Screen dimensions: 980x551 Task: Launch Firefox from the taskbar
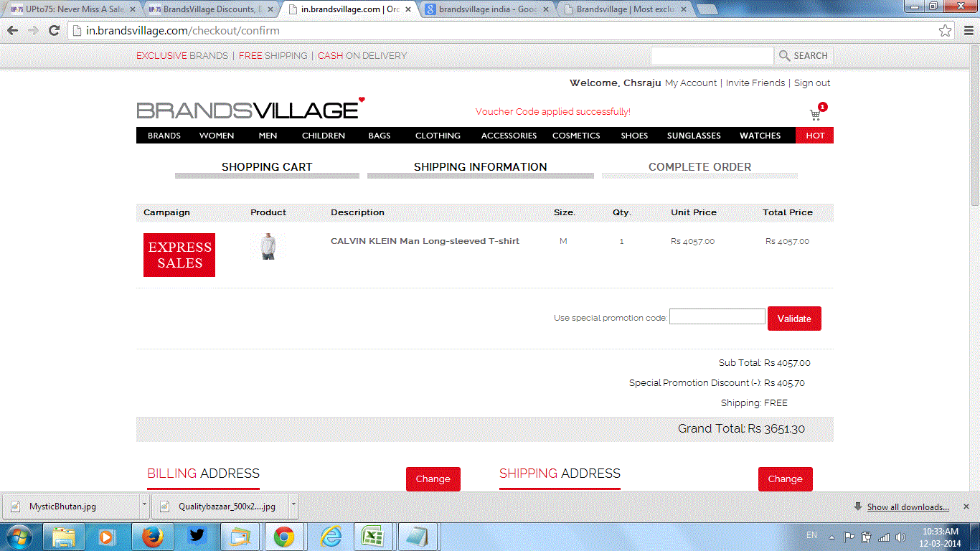[x=152, y=537]
